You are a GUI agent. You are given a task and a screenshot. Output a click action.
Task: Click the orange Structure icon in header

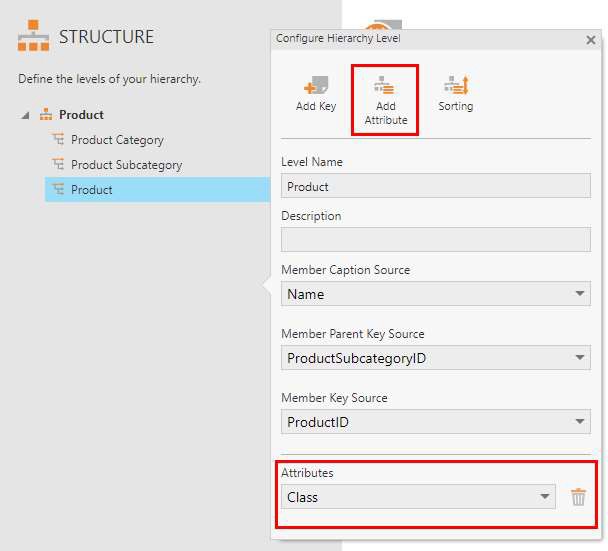(34, 37)
